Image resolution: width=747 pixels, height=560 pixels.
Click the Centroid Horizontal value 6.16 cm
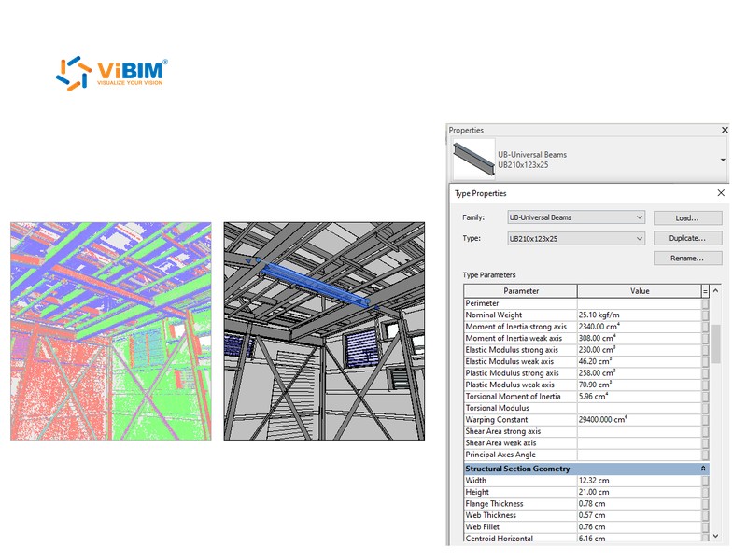coord(640,539)
